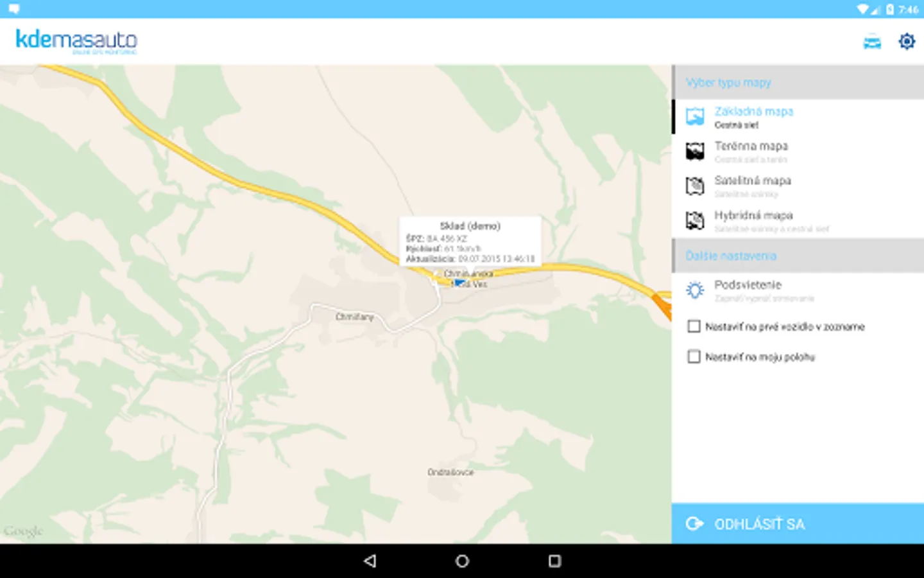Click the Google logo on the map
This screenshot has height=578, width=924.
(x=23, y=531)
